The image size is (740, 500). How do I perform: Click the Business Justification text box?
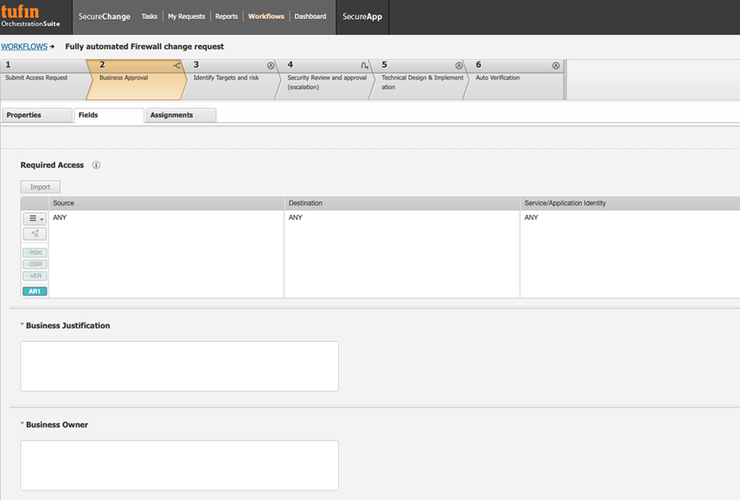(x=179, y=366)
